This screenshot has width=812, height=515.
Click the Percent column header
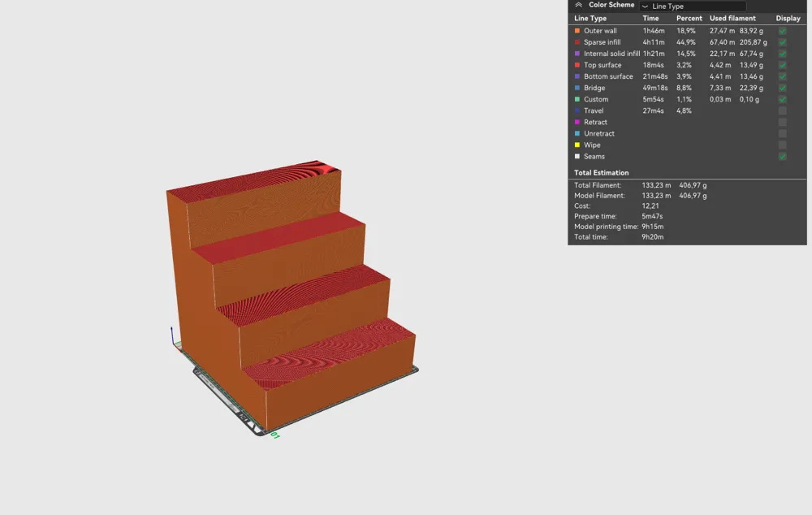tap(689, 18)
